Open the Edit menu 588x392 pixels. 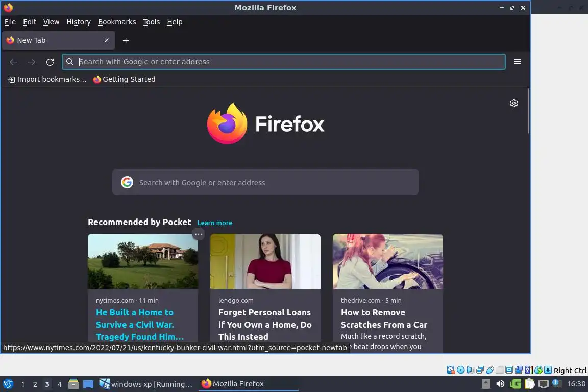tap(30, 22)
